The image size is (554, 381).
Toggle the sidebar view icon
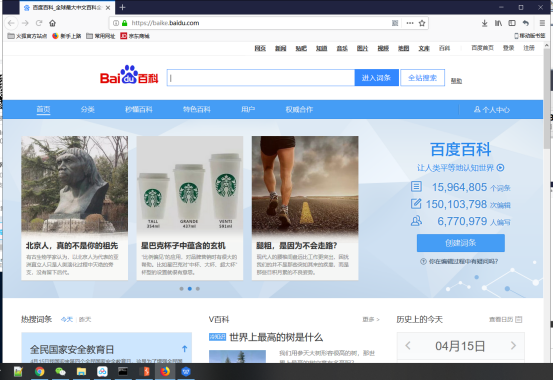coord(512,23)
